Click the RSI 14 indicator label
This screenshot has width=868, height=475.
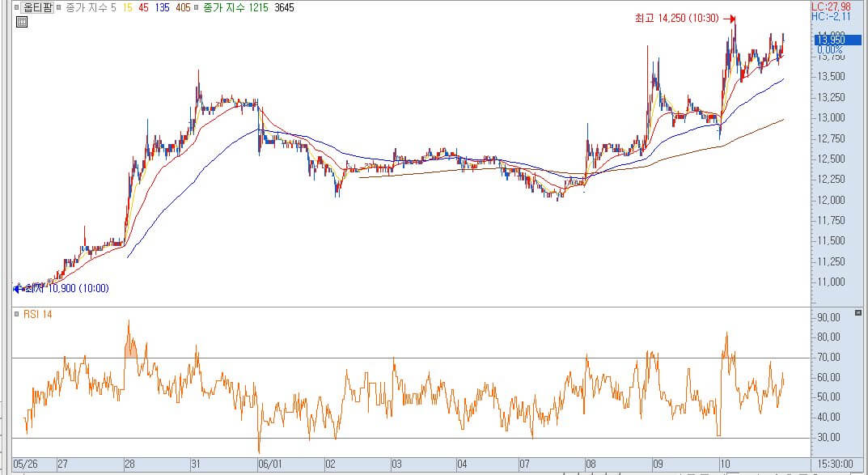coord(38,315)
